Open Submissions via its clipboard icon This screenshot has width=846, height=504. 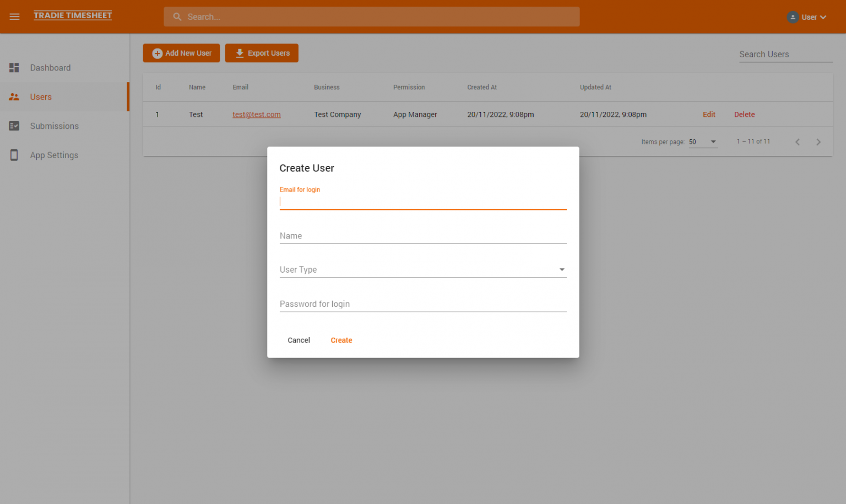pyautogui.click(x=14, y=126)
